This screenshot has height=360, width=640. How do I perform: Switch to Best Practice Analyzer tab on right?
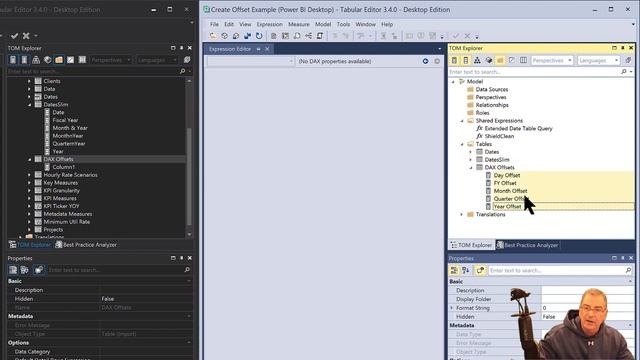coord(527,245)
